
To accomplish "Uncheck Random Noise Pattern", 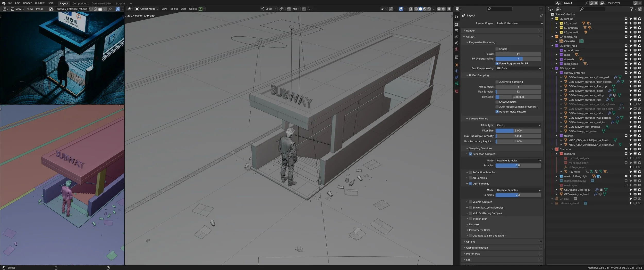I will [497, 112].
